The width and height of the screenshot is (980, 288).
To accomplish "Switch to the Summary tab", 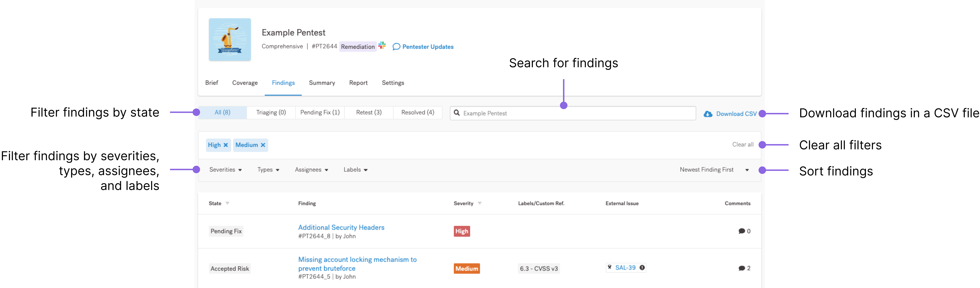I will (x=322, y=83).
